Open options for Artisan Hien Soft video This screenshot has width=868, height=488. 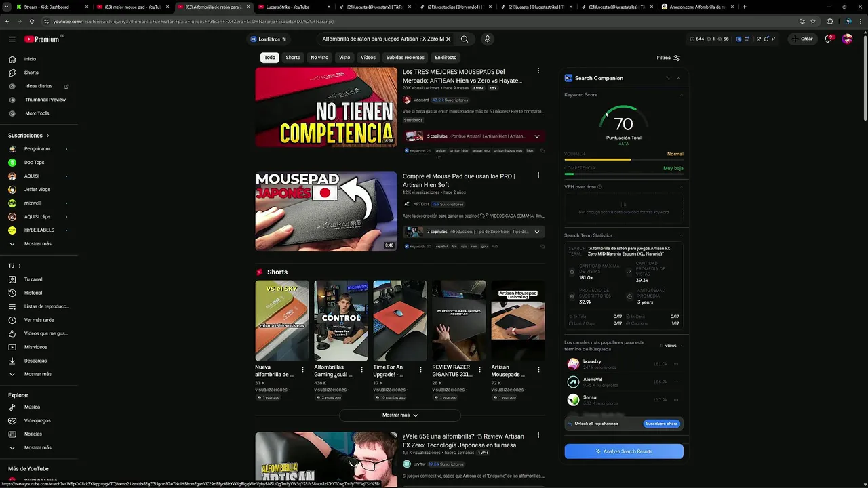pos(538,176)
